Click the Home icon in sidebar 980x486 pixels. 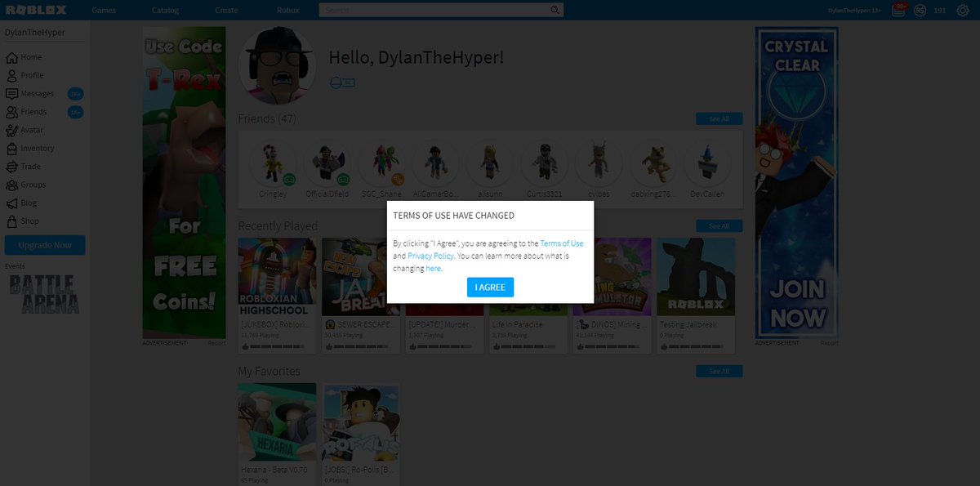point(11,57)
